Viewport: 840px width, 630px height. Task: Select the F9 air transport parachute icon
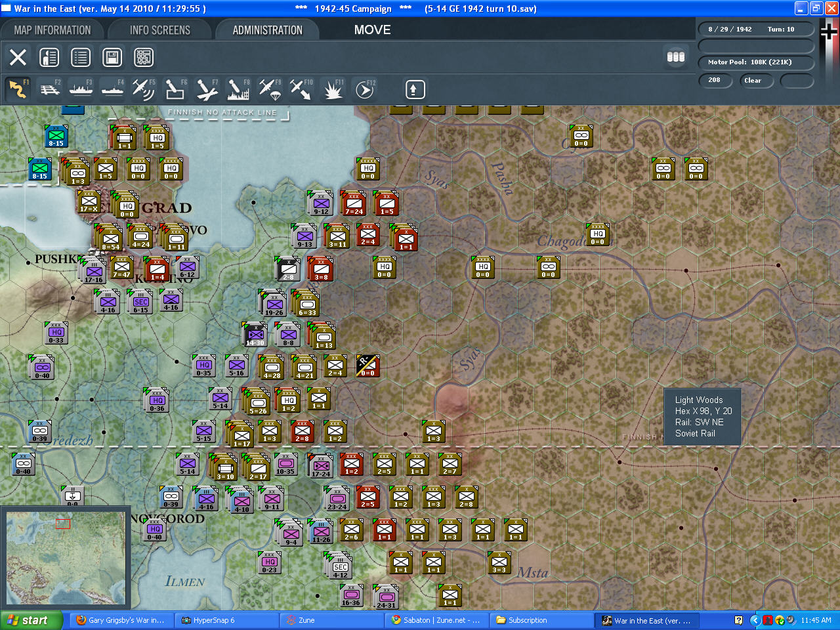point(270,89)
